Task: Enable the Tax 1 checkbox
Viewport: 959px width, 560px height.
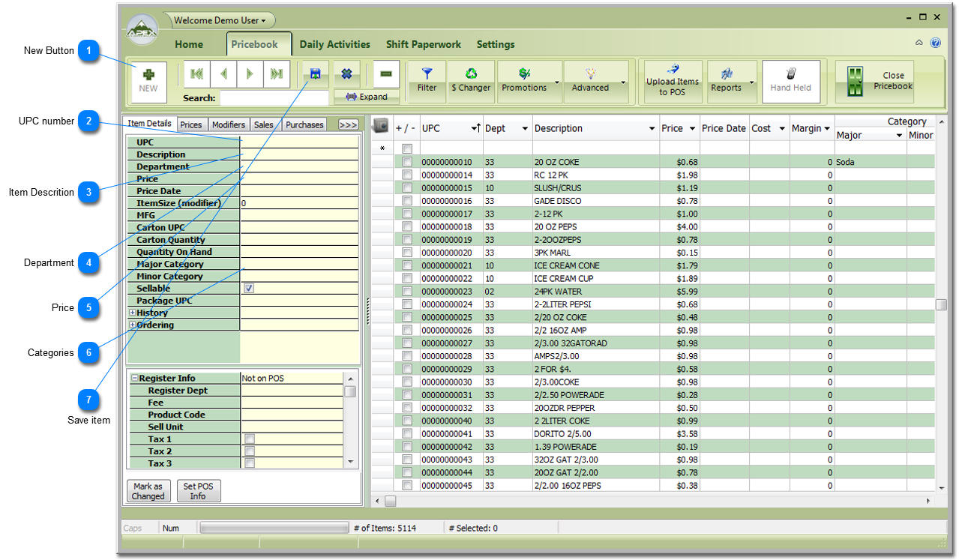Action: [x=250, y=439]
